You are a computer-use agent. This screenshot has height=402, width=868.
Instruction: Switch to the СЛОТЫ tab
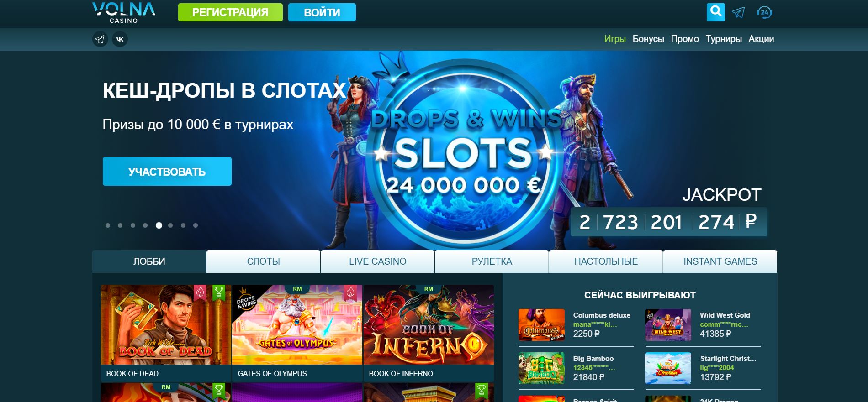coord(263,261)
